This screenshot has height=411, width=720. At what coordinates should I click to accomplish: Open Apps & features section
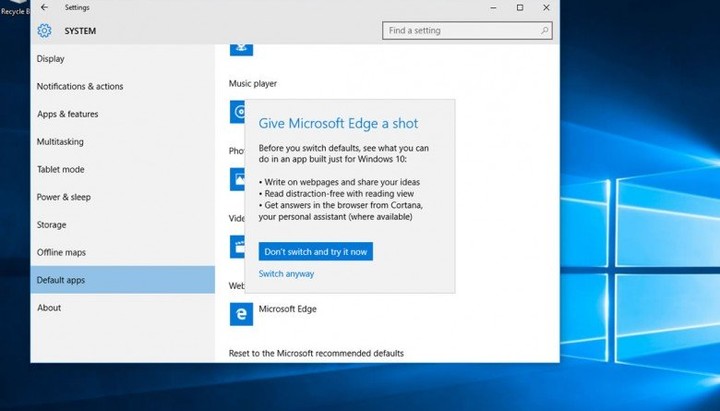(67, 115)
